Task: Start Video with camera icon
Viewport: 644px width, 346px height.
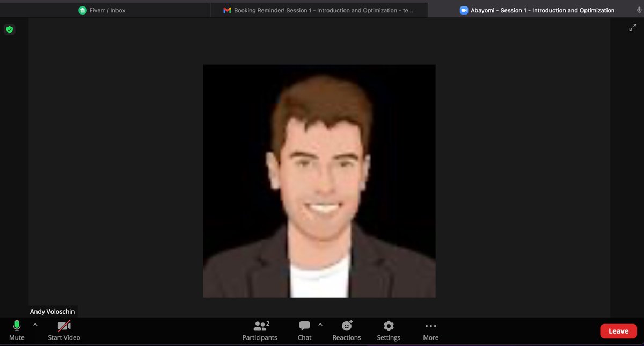Action: [x=64, y=330]
